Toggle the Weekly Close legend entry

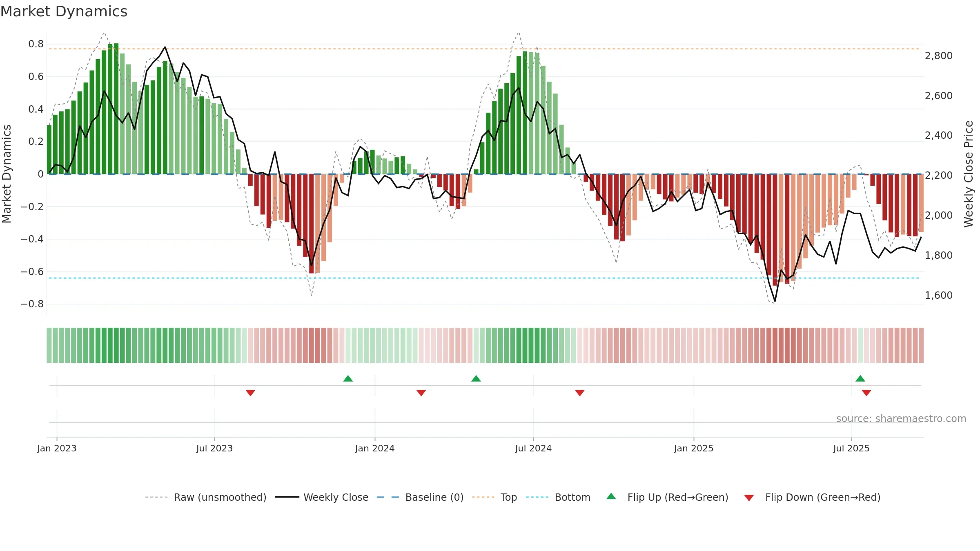[x=321, y=497]
